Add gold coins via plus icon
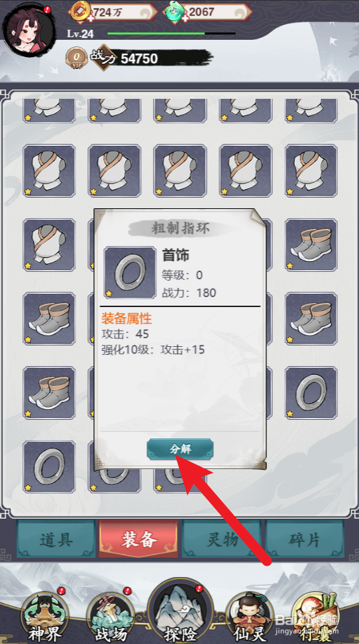The image size is (359, 644). tap(91, 19)
